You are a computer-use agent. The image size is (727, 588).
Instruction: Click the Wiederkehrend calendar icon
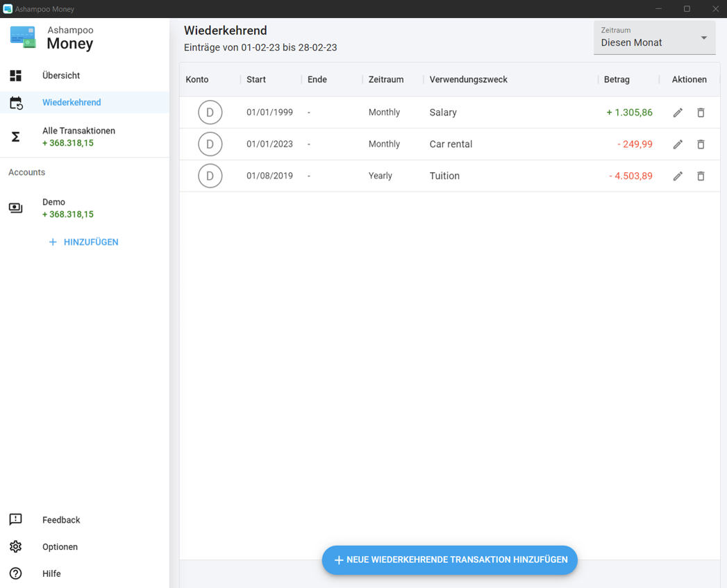point(16,103)
